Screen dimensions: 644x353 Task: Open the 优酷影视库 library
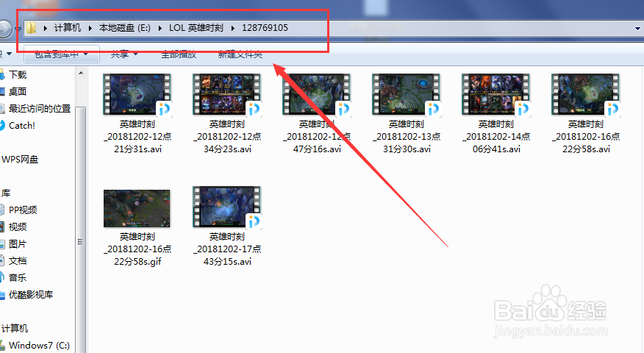tap(31, 295)
